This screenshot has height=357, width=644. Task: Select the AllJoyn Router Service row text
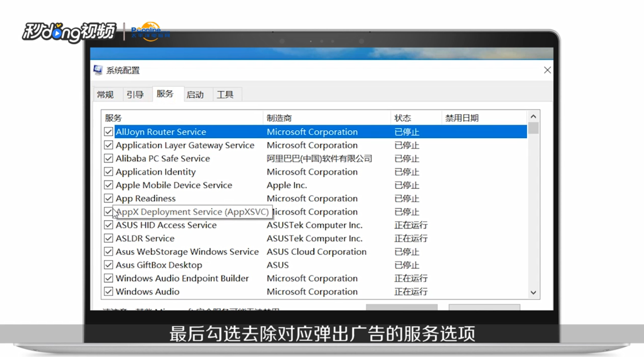click(161, 132)
